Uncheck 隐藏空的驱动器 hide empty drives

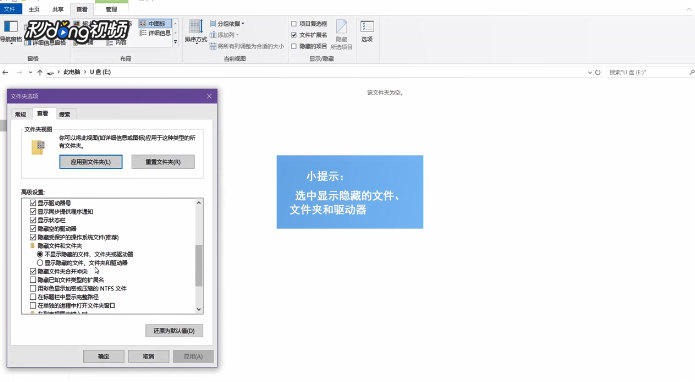coord(33,228)
